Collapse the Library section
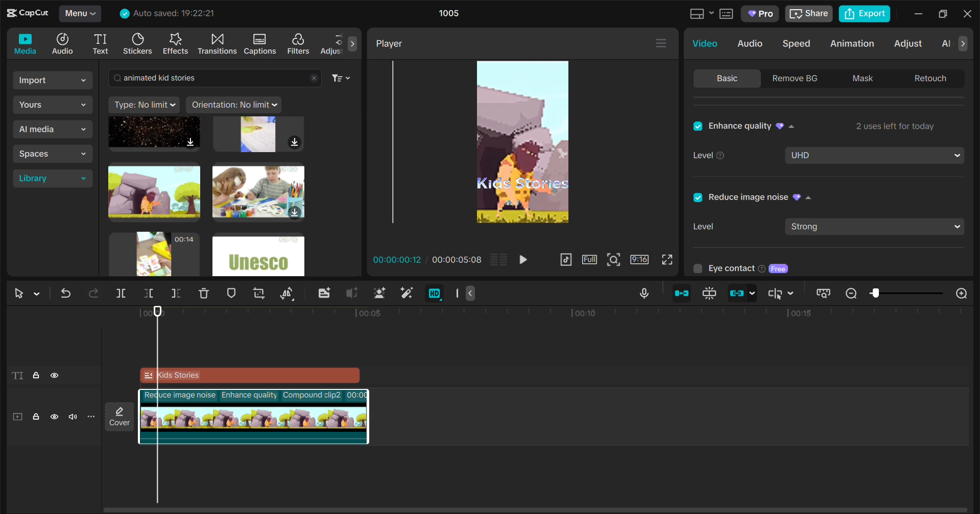980x514 pixels. pos(53,178)
